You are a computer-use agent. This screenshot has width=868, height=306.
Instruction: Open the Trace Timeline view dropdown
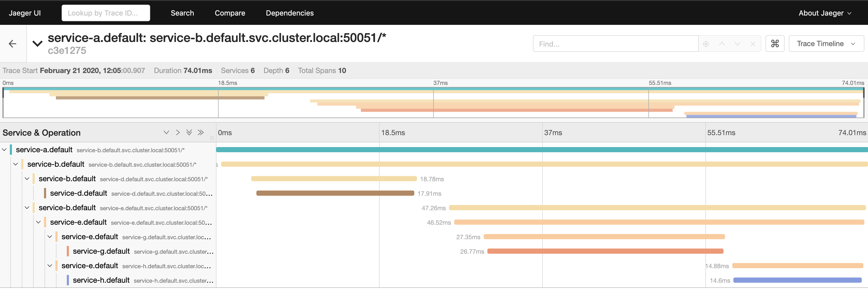click(x=826, y=44)
